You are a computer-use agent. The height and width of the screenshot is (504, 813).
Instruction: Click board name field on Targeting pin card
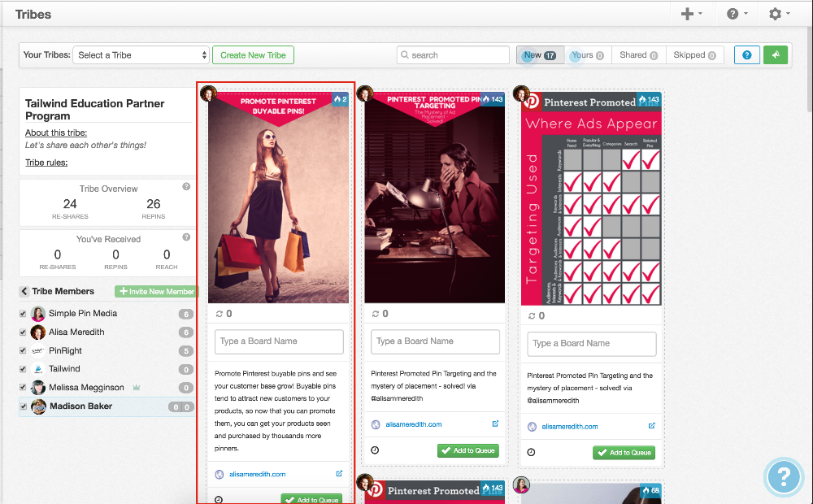[435, 341]
